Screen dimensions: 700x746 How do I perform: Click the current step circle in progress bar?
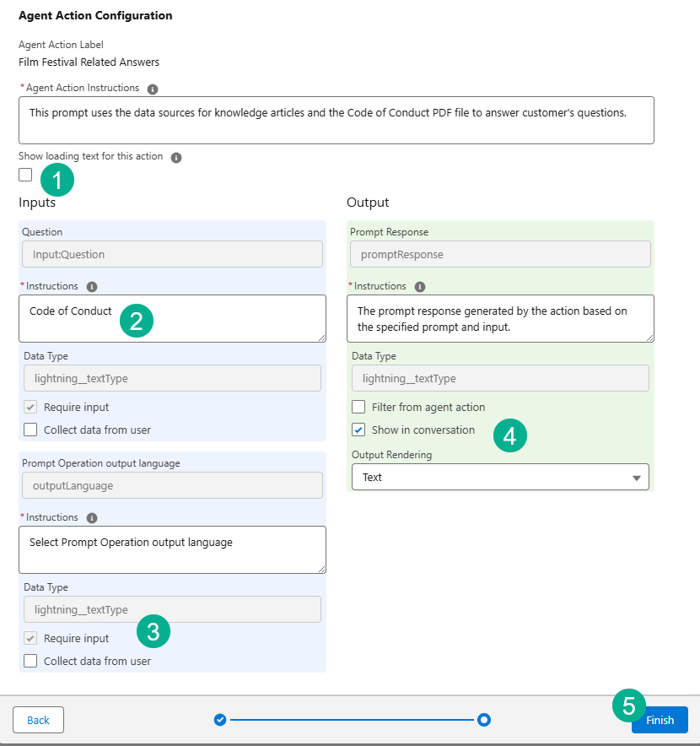click(484, 720)
